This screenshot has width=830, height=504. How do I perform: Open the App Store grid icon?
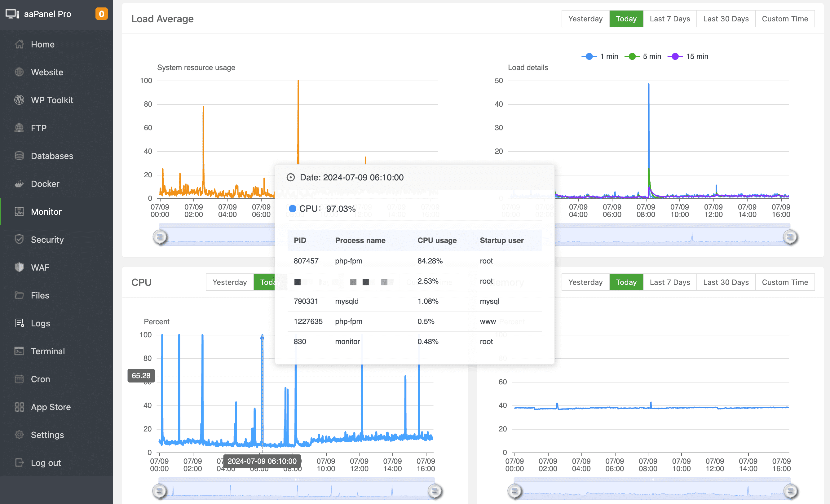[19, 407]
